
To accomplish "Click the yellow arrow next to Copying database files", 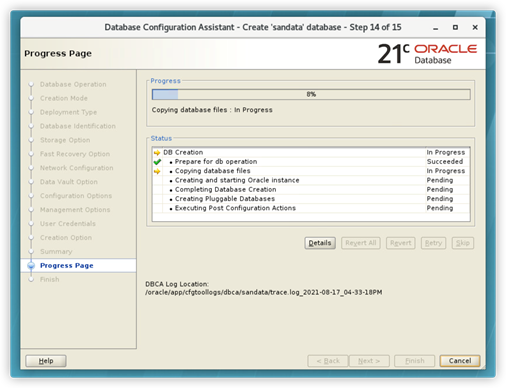I will [x=157, y=171].
